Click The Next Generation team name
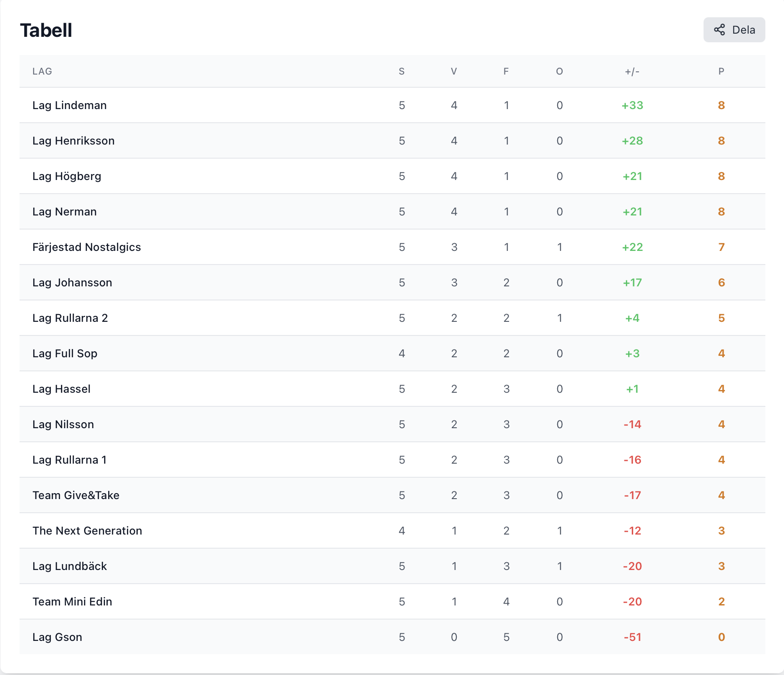 87,531
